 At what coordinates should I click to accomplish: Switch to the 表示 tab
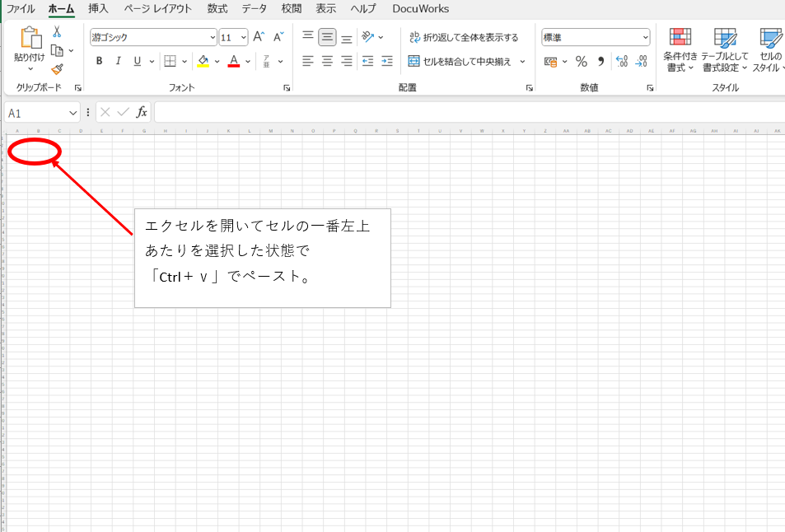326,8
